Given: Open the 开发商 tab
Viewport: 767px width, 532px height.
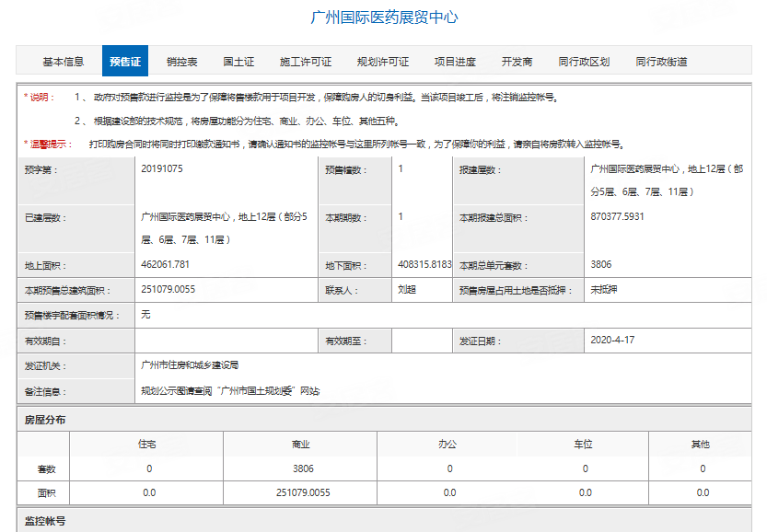Looking at the screenshot, I should coord(517,62).
